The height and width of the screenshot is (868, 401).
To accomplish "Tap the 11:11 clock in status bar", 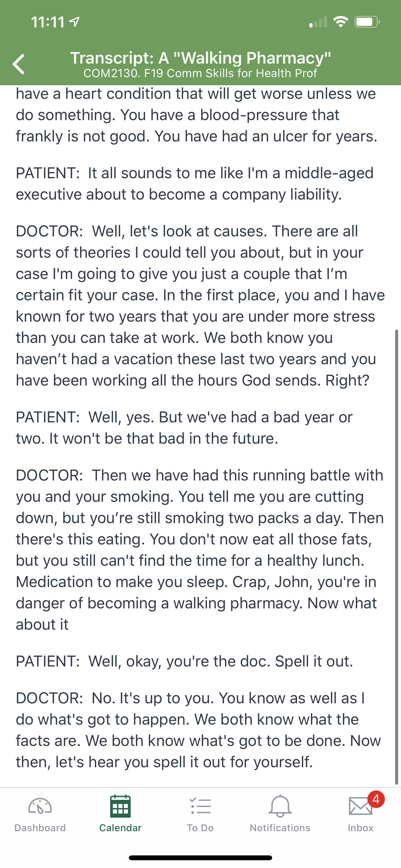I will (48, 22).
